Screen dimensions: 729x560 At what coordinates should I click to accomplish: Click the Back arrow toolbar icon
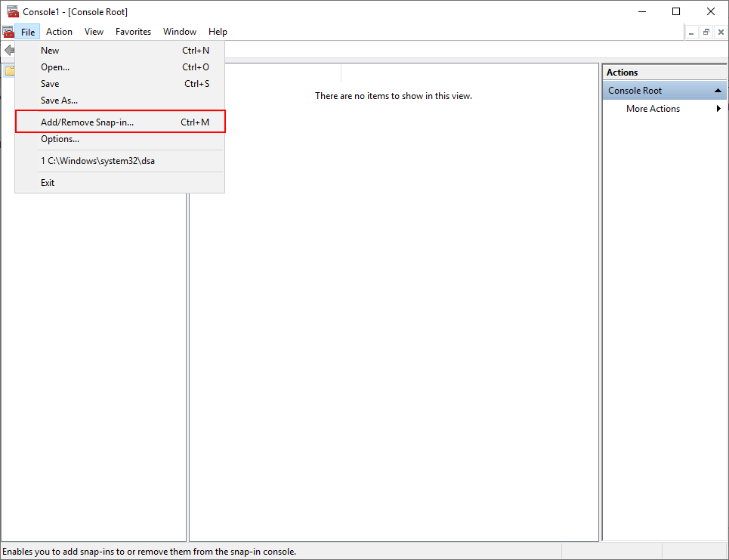point(9,50)
